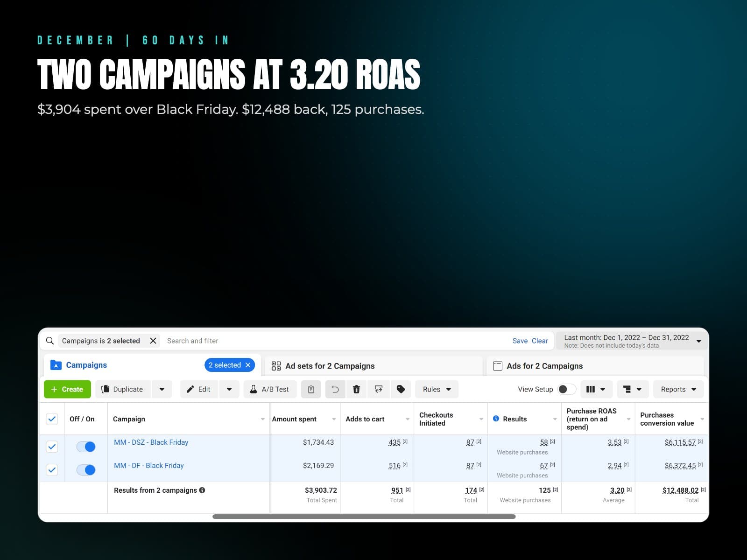Screen dimensions: 747x560
Task: Click the 2.94 ROAS value
Action: (614, 466)
